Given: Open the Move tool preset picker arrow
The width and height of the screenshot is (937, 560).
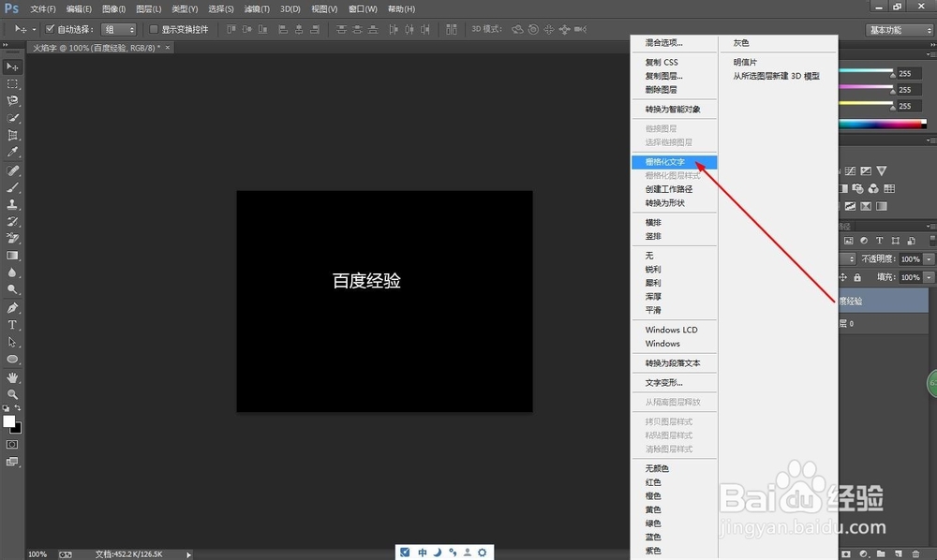Looking at the screenshot, I should click(x=34, y=29).
